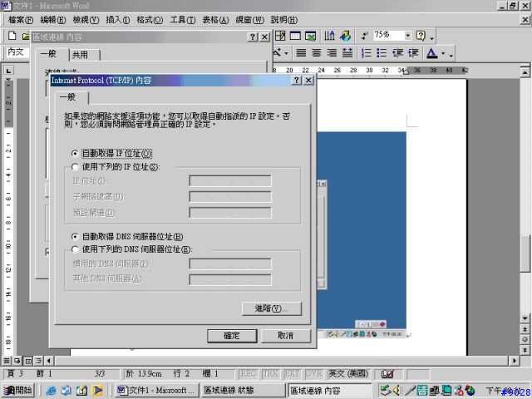532x399 pixels.
Task: Click the 開始 Start button
Action: click(x=17, y=391)
